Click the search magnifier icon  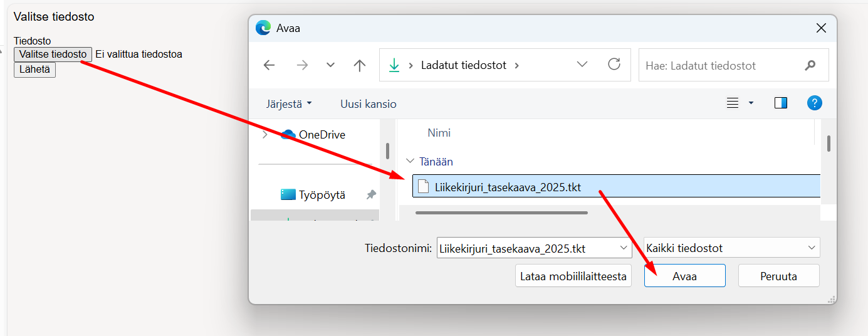[x=810, y=65]
